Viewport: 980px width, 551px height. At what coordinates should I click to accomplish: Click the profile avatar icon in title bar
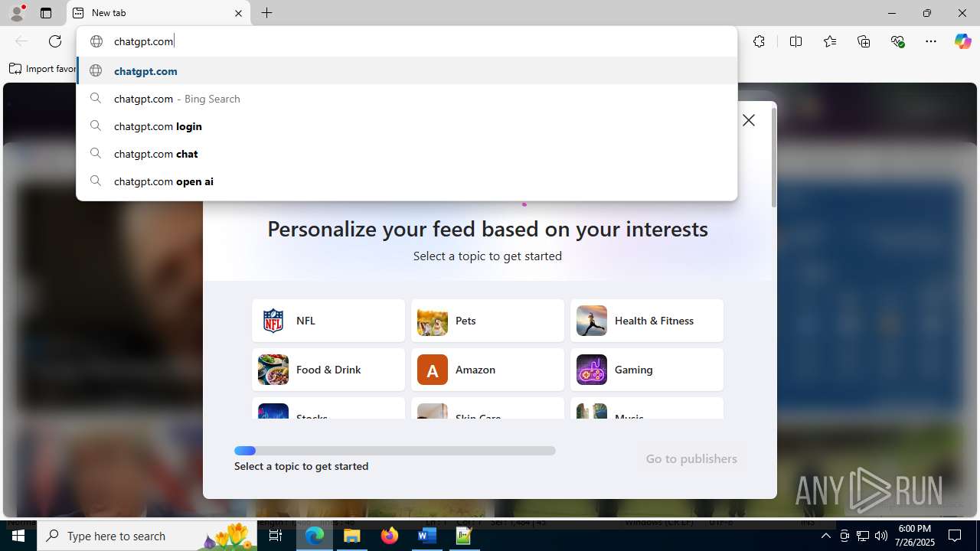point(17,13)
